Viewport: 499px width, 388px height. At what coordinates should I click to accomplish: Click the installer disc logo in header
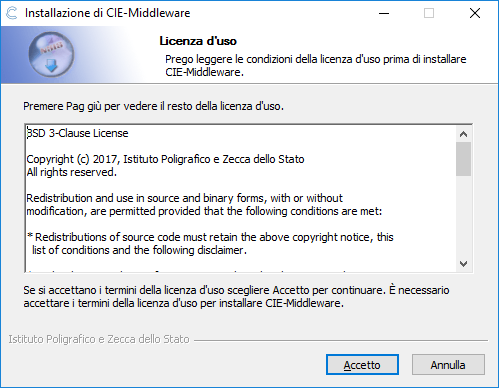[x=51, y=55]
